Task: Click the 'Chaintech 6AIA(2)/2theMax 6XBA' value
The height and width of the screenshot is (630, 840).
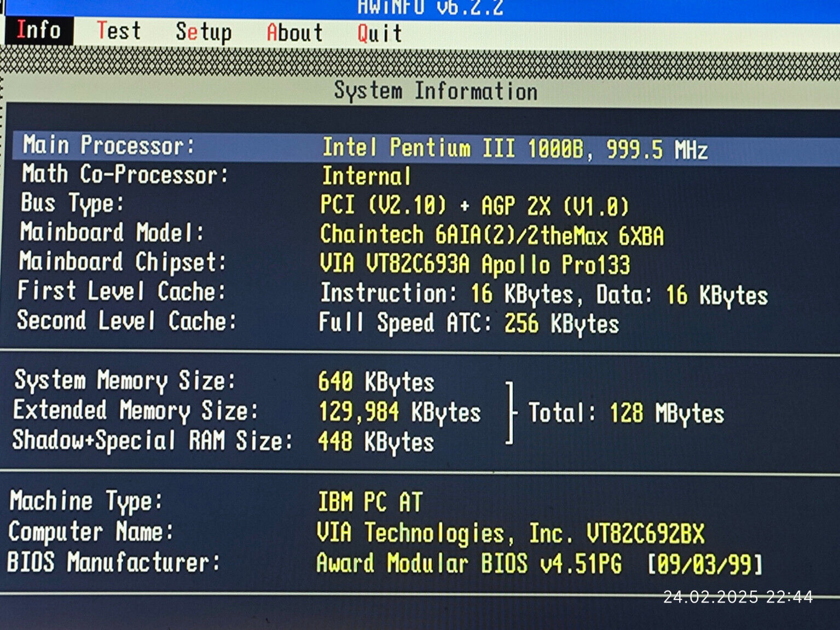Action: tap(491, 235)
